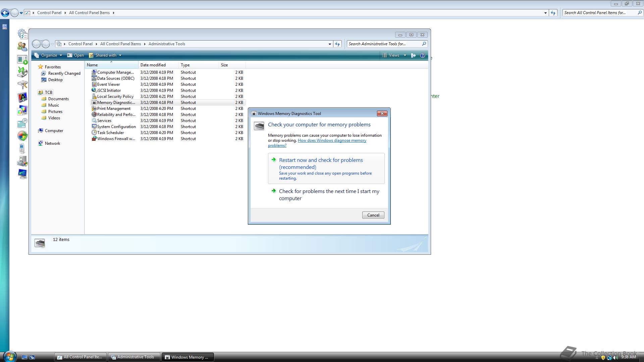
Task: Select the Services gear icon
Action: (x=94, y=120)
